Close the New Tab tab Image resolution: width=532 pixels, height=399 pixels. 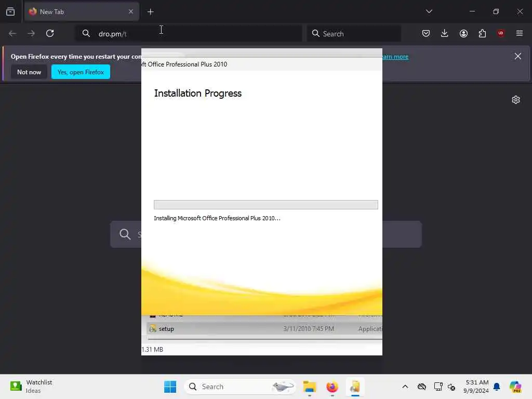click(x=131, y=11)
